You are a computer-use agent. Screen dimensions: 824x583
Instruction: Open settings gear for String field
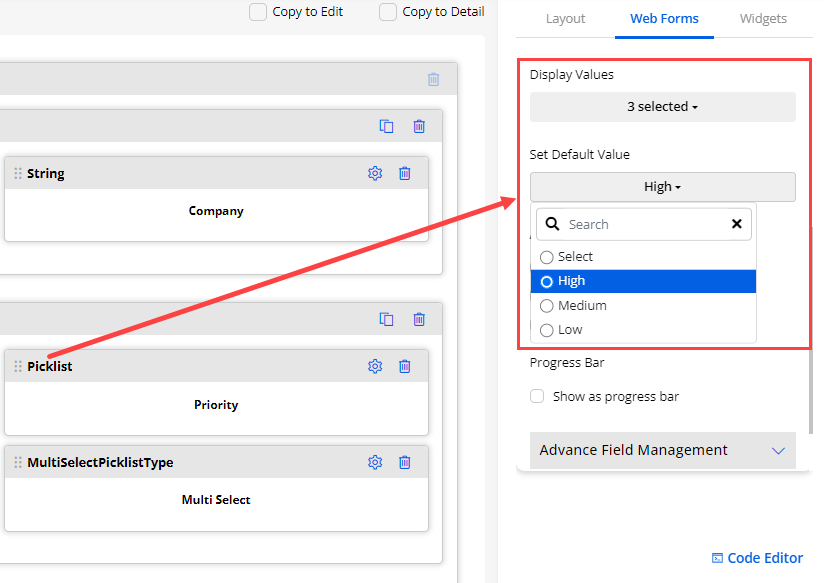click(375, 173)
